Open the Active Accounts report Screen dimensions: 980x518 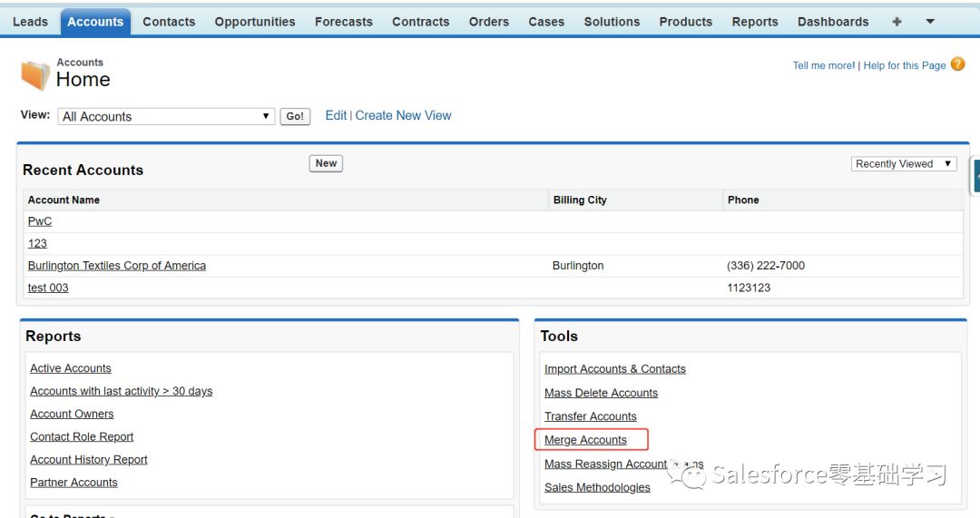click(71, 368)
